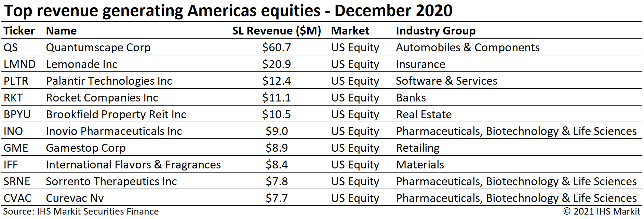Image resolution: width=644 pixels, height=219 pixels.
Task: Click the Market column header
Action: tap(350, 31)
